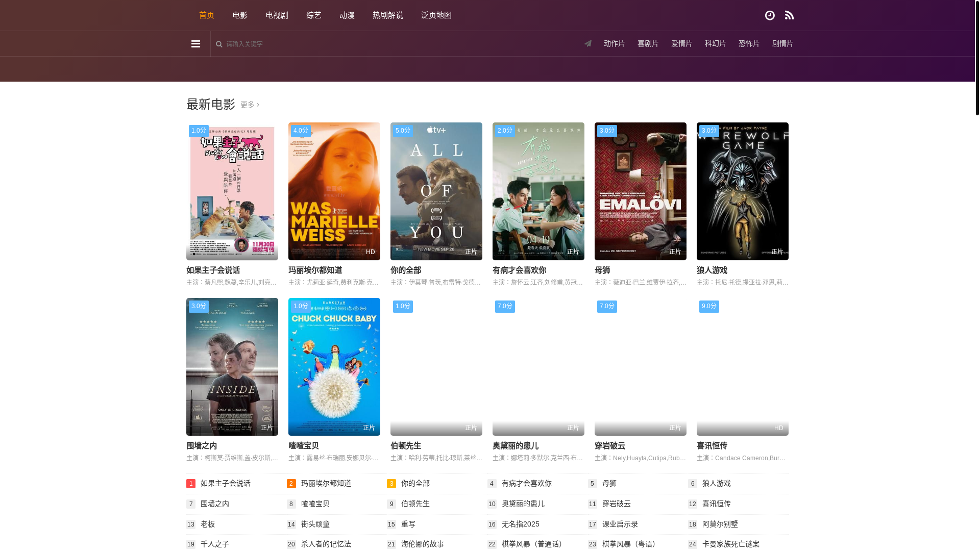Open the blank 喜讯恒传 poster card
980x551 pixels.
pyautogui.click(x=743, y=367)
